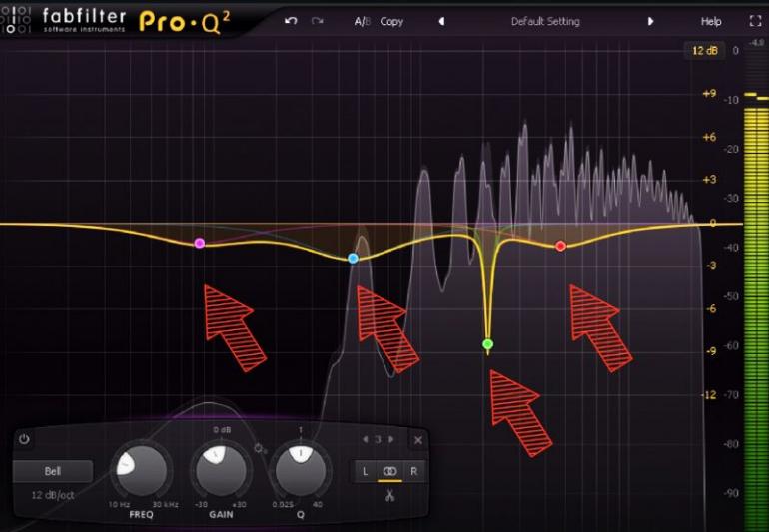Click the 10 Hz minimum label

tap(119, 504)
